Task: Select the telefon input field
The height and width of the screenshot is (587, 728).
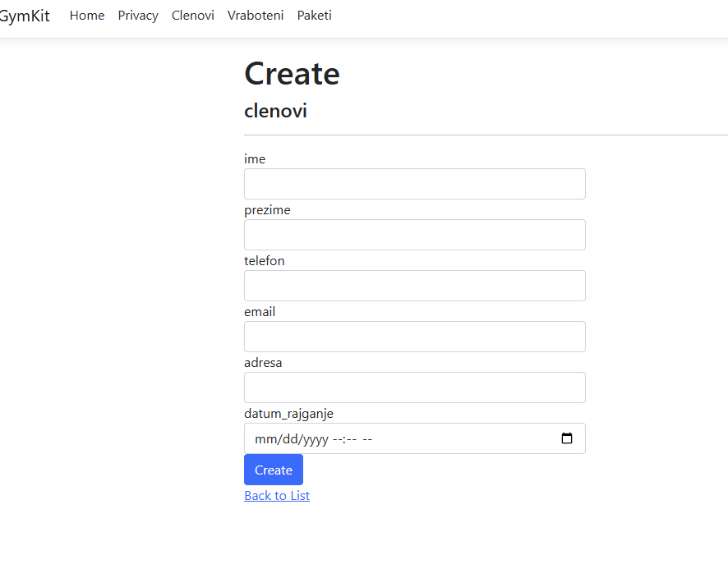Action: pyautogui.click(x=415, y=286)
